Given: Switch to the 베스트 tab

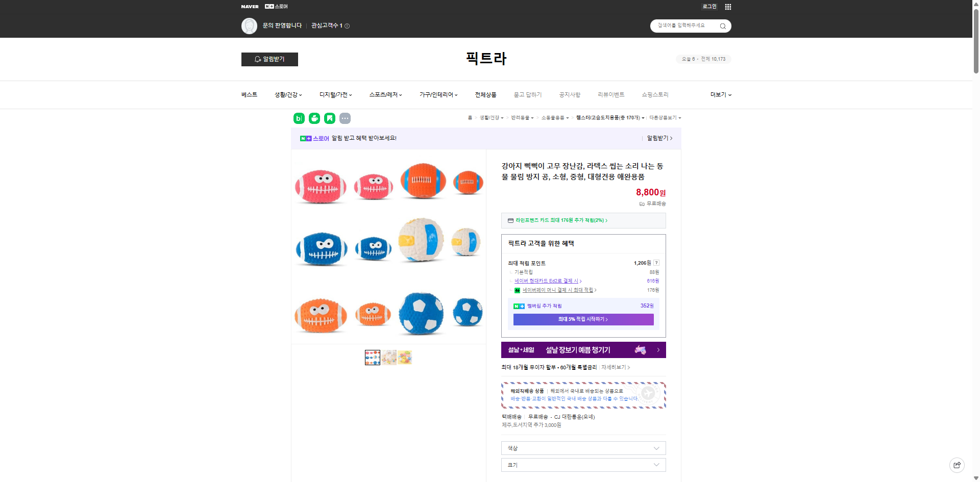Looking at the screenshot, I should pos(249,95).
